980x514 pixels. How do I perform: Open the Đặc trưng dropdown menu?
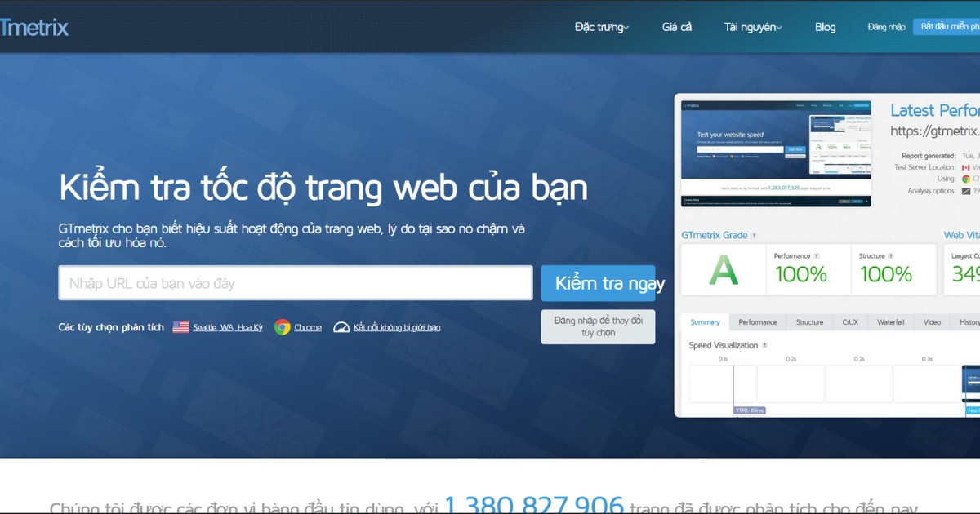(602, 26)
